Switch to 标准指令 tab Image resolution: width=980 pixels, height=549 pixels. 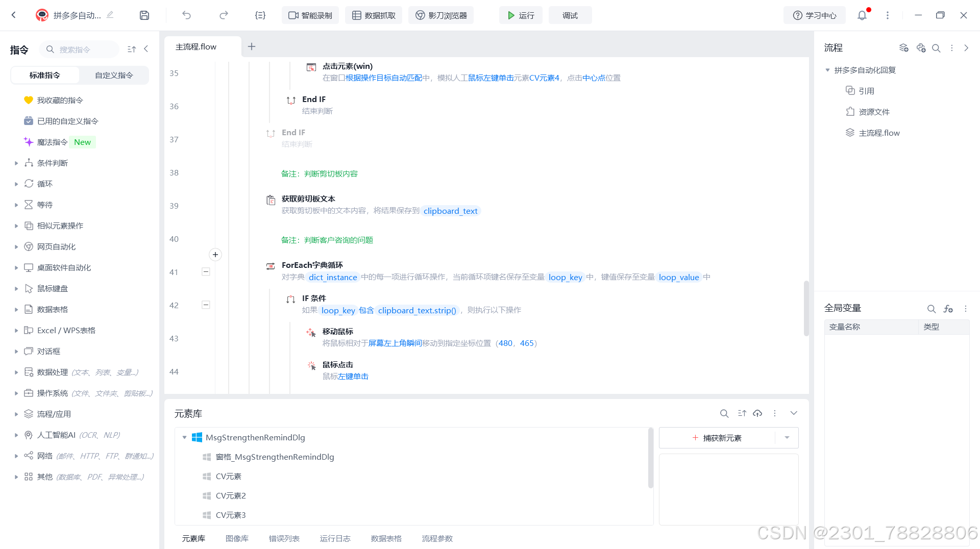click(x=45, y=75)
